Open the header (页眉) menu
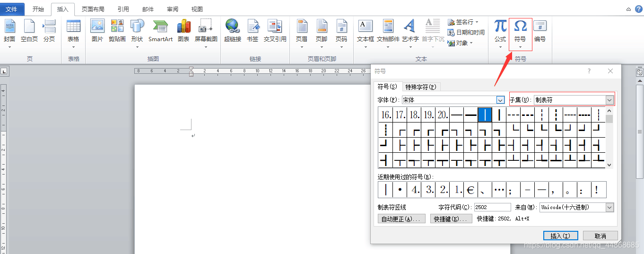Screen dimensions: 644x254 302,33
